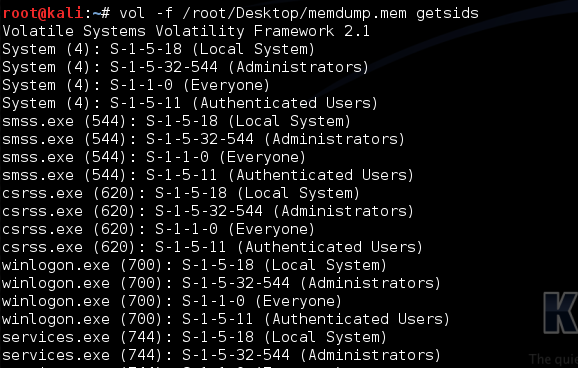
Task: Click the System (4) Local System line
Action: pyautogui.click(x=159, y=49)
